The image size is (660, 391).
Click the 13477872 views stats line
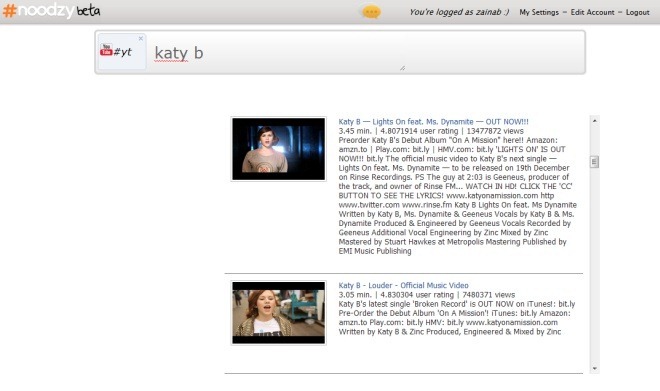click(431, 131)
